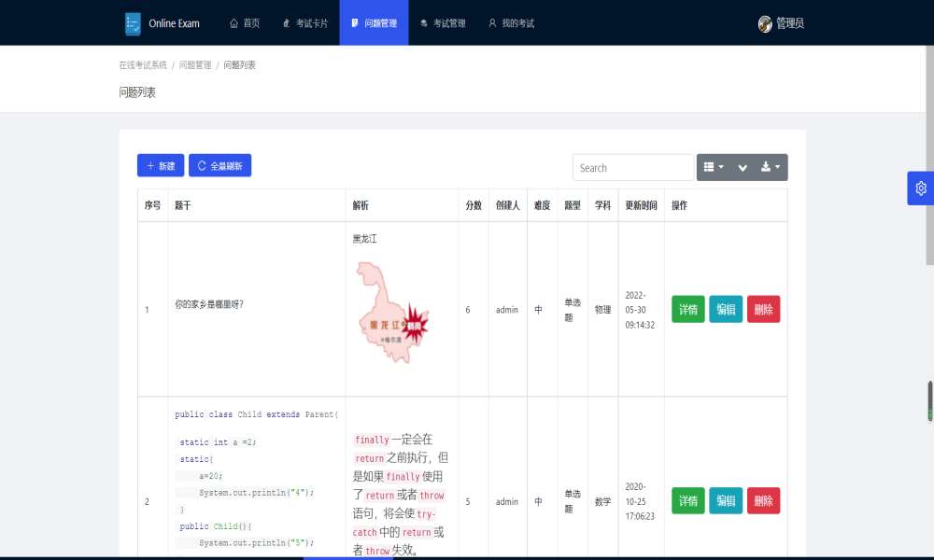Click 删除 for the row 2 question
934x560 pixels.
click(x=764, y=500)
